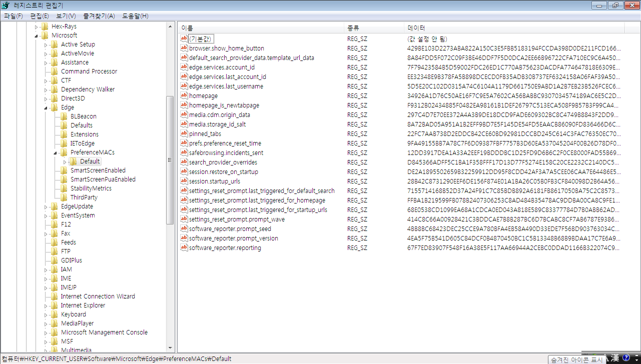
Task: Click the ab icon for search_provider_overrides
Action: (x=184, y=162)
